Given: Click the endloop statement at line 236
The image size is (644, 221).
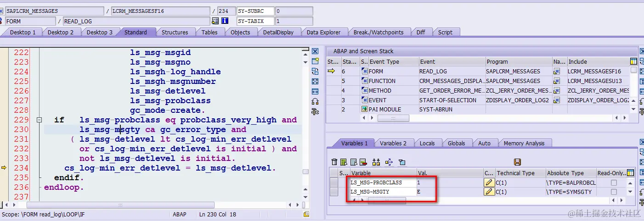Looking at the screenshot, I should tap(64, 187).
